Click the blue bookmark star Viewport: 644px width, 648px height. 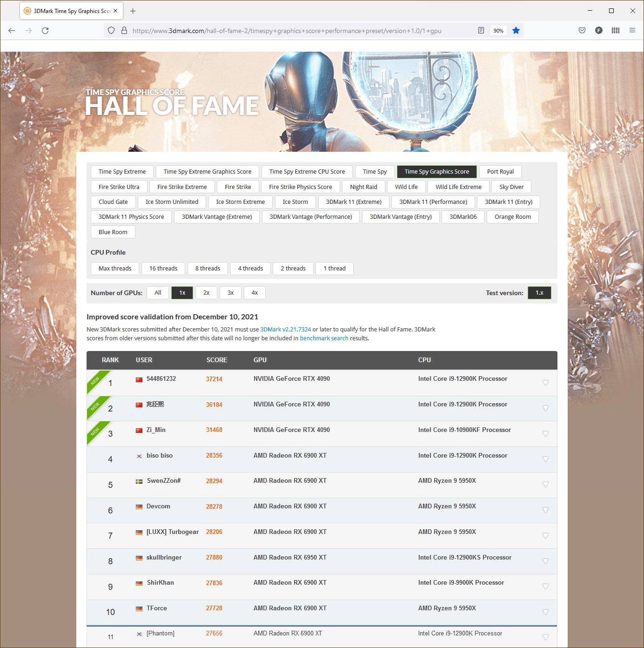pos(516,31)
